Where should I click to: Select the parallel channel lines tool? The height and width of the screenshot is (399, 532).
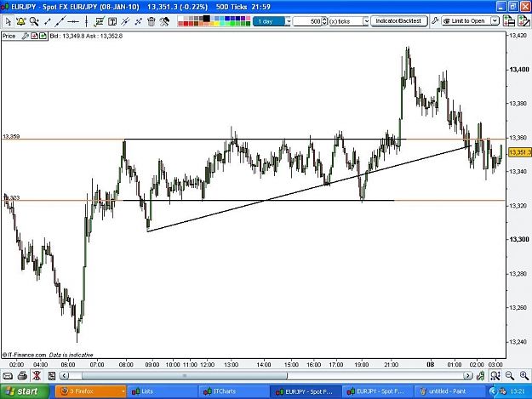tap(125, 22)
